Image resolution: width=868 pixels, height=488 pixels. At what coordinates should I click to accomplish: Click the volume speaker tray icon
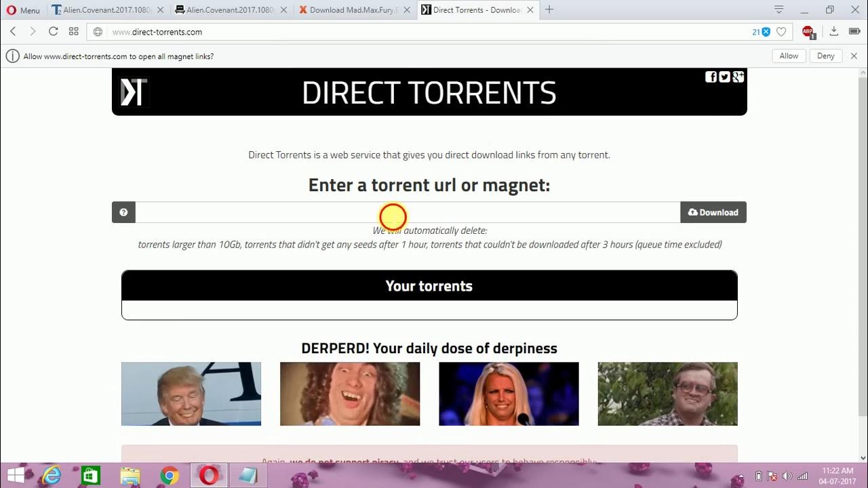[787, 476]
